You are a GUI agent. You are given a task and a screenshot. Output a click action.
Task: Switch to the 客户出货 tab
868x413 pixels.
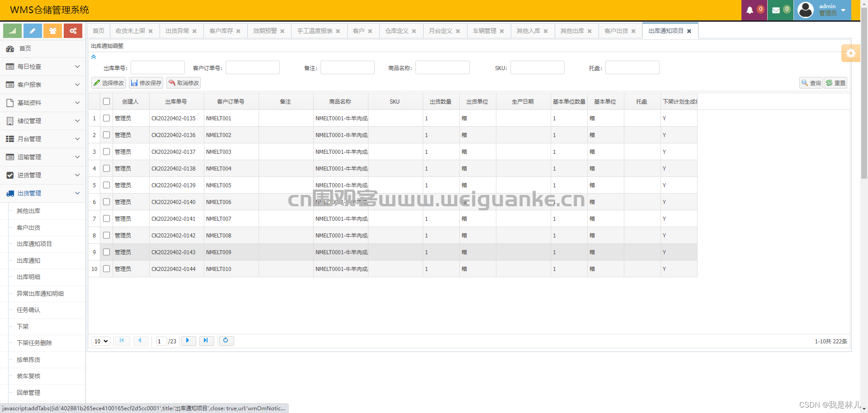point(616,31)
